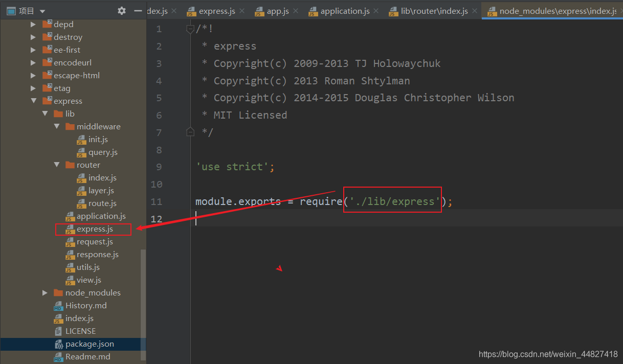Screen dimensions: 623x364
Task: Click query.js file icon
Action: pyautogui.click(x=81, y=152)
